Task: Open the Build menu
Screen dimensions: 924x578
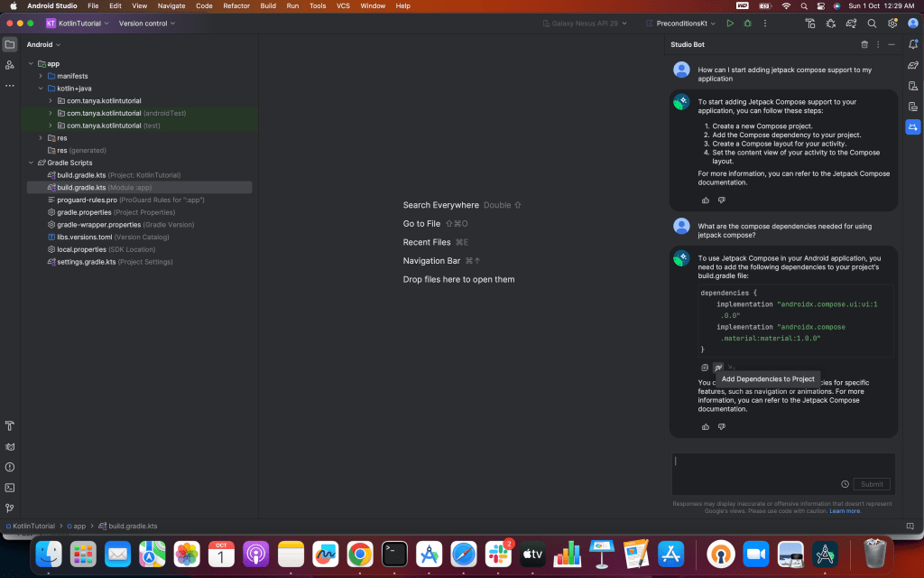Action: click(x=268, y=6)
